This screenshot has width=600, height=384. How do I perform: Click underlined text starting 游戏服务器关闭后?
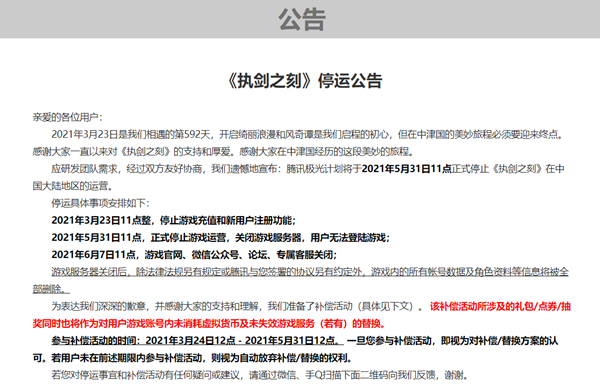[x=310, y=272]
